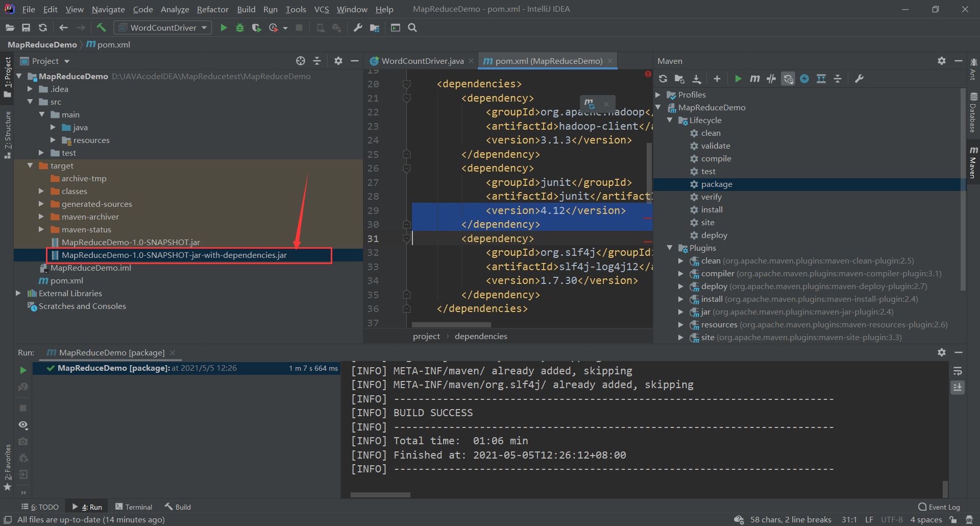Select pom.xml in Project tree
Viewport: 980px width, 526px height.
coord(66,280)
